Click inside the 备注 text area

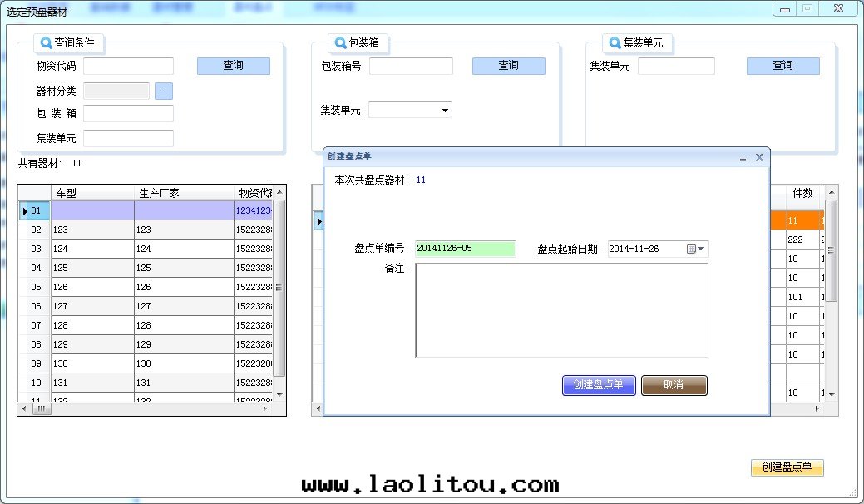561,310
